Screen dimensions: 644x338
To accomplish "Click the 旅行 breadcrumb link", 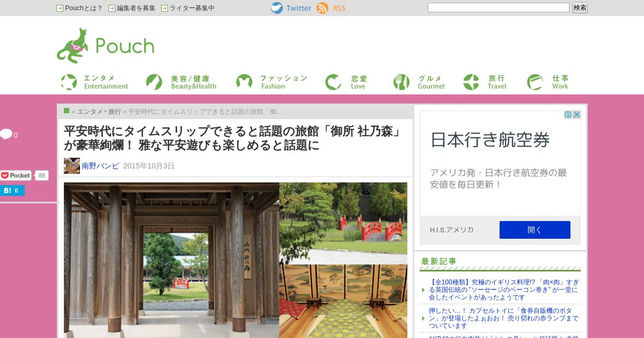I will tap(115, 112).
